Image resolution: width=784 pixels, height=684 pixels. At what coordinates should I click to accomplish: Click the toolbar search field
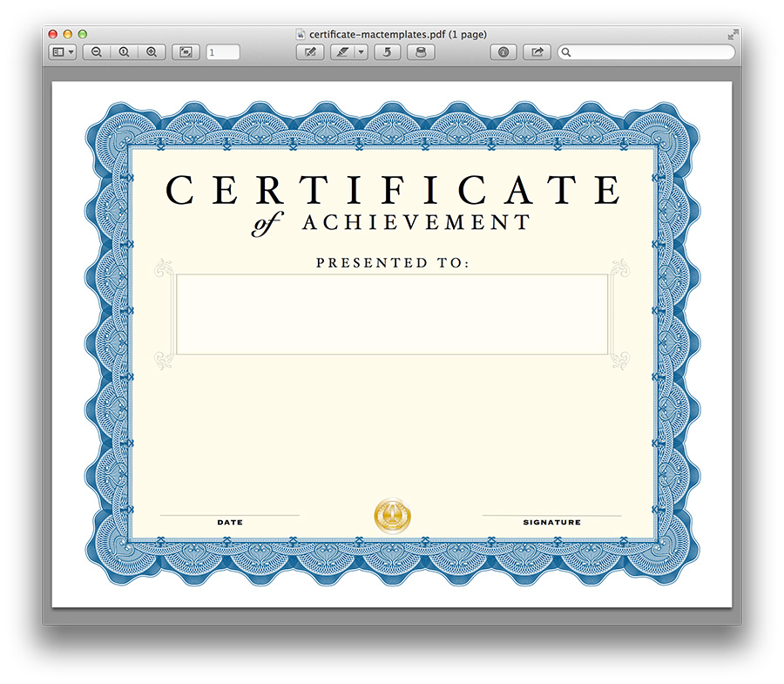point(646,52)
